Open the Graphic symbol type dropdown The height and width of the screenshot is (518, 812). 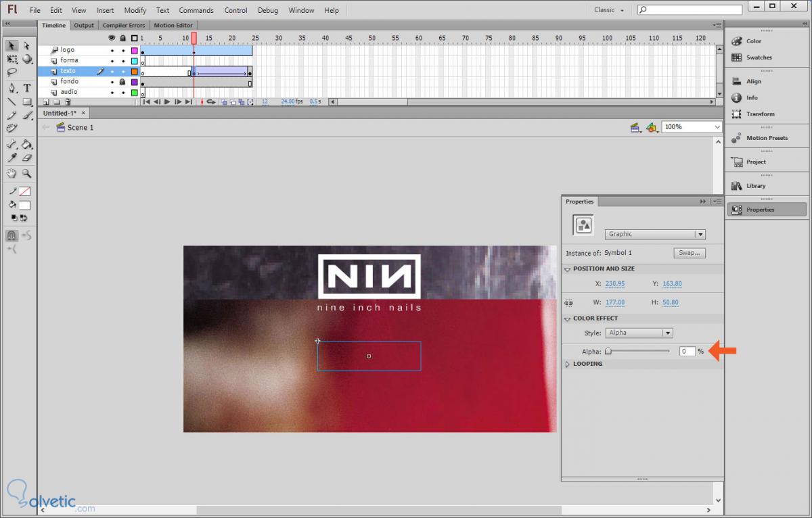[655, 235]
